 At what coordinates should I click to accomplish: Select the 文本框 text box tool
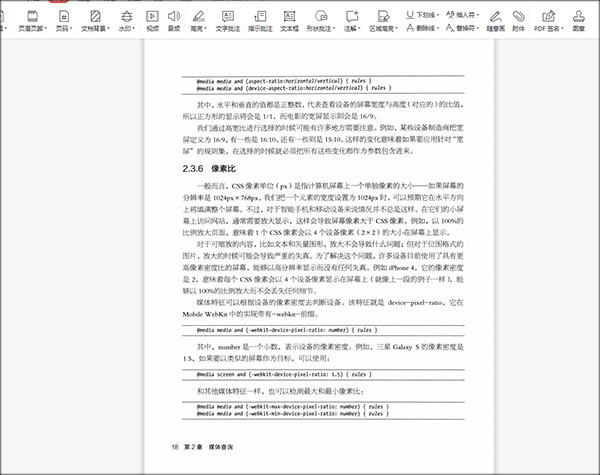tap(289, 20)
